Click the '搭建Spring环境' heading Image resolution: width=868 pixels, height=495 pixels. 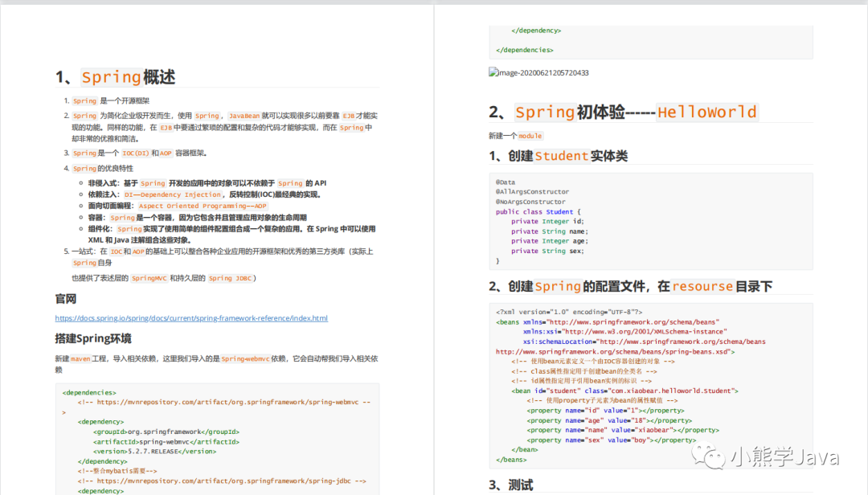point(93,338)
